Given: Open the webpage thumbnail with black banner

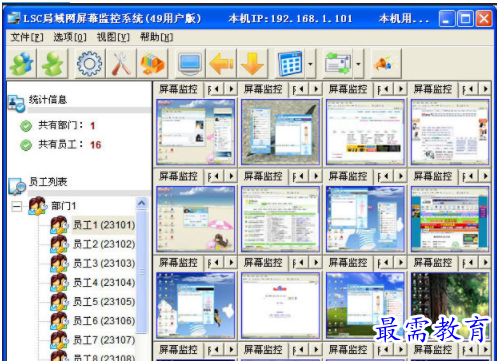Looking at the screenshot, I should 365,132.
